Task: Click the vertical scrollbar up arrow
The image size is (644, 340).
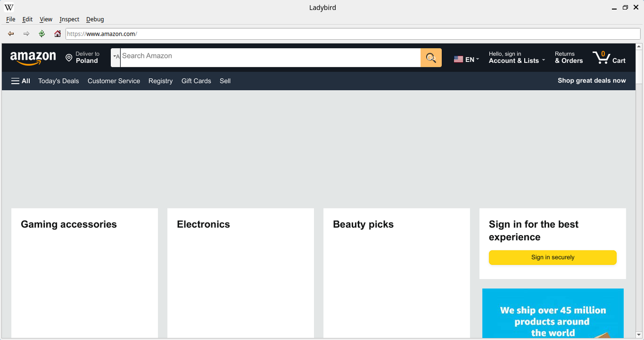Action: click(x=639, y=46)
